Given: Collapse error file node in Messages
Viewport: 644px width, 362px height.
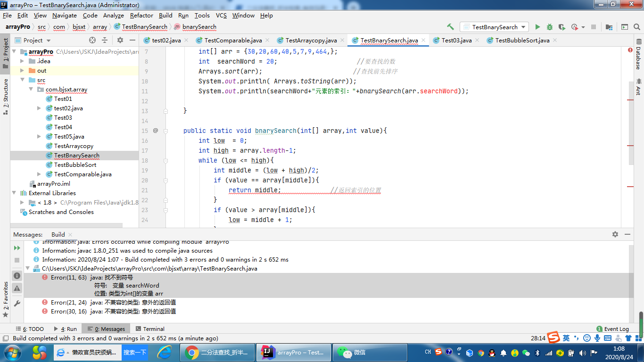Looking at the screenshot, I should (28, 268).
